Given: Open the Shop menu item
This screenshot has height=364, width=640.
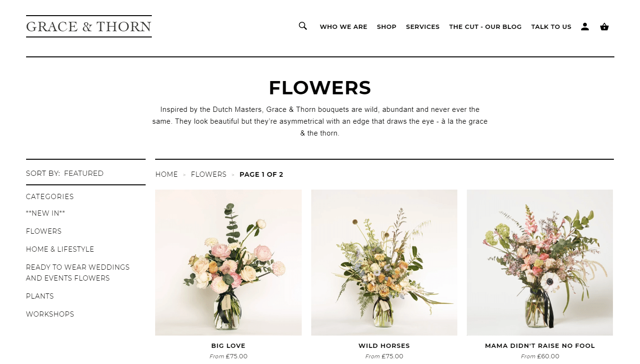Looking at the screenshot, I should [387, 27].
